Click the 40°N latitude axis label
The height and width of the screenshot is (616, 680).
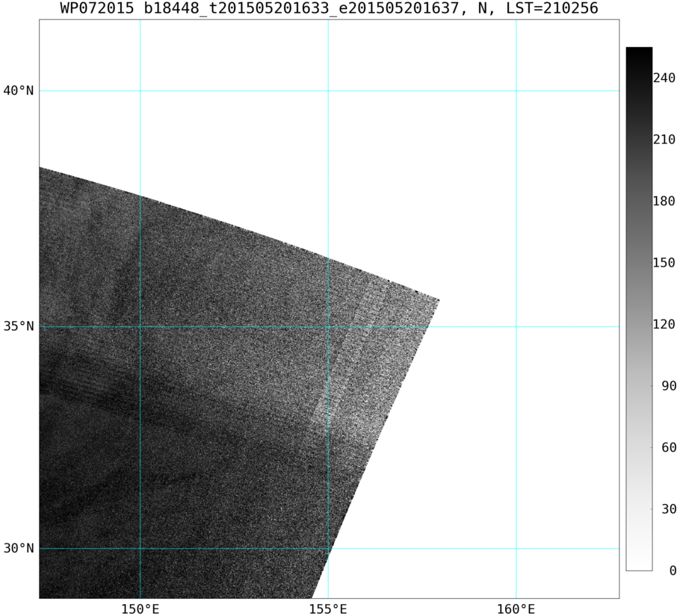(x=18, y=91)
